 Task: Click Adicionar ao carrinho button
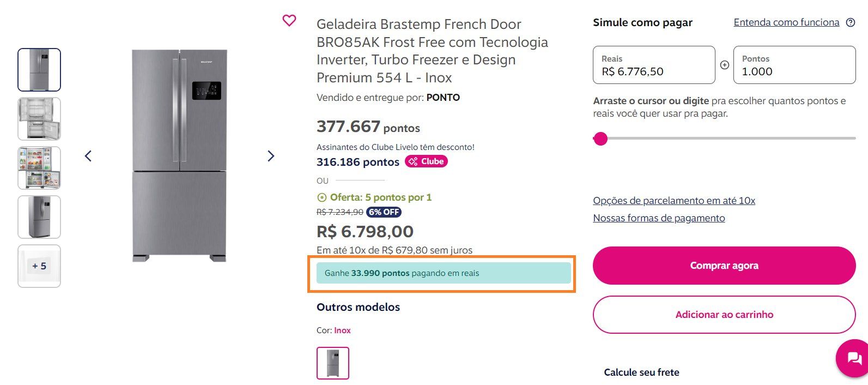(724, 315)
